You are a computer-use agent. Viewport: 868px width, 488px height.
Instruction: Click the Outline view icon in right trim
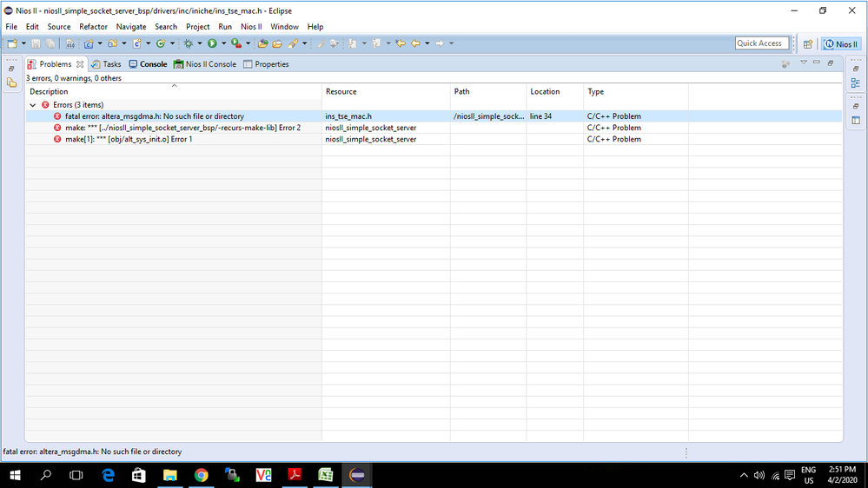click(x=856, y=83)
